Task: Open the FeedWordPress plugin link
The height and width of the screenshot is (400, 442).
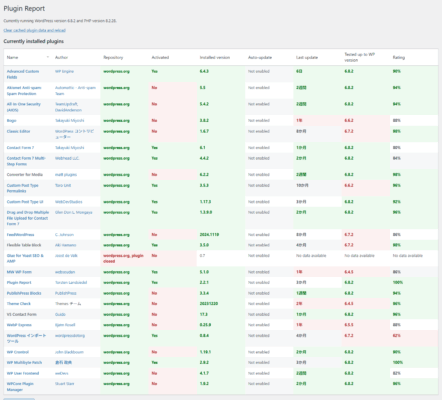Action: pyautogui.click(x=20, y=235)
